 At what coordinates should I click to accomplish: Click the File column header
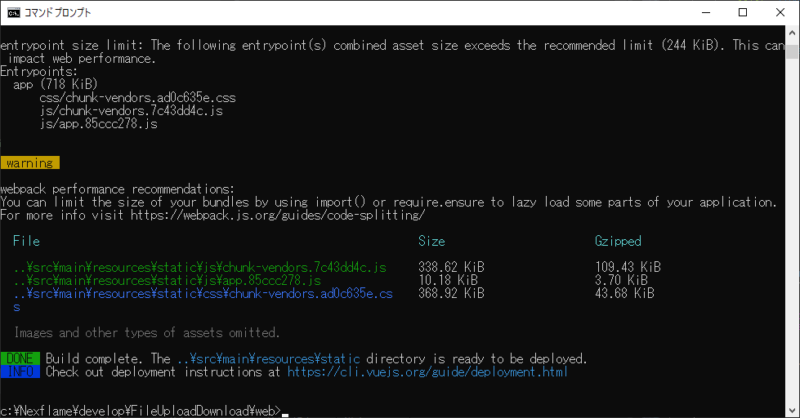(x=27, y=241)
